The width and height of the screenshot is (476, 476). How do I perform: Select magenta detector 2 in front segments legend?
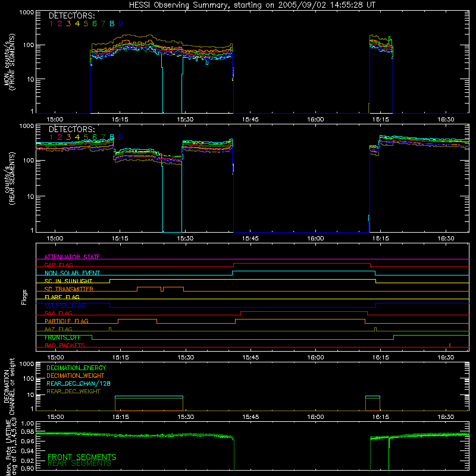pyautogui.click(x=60, y=23)
